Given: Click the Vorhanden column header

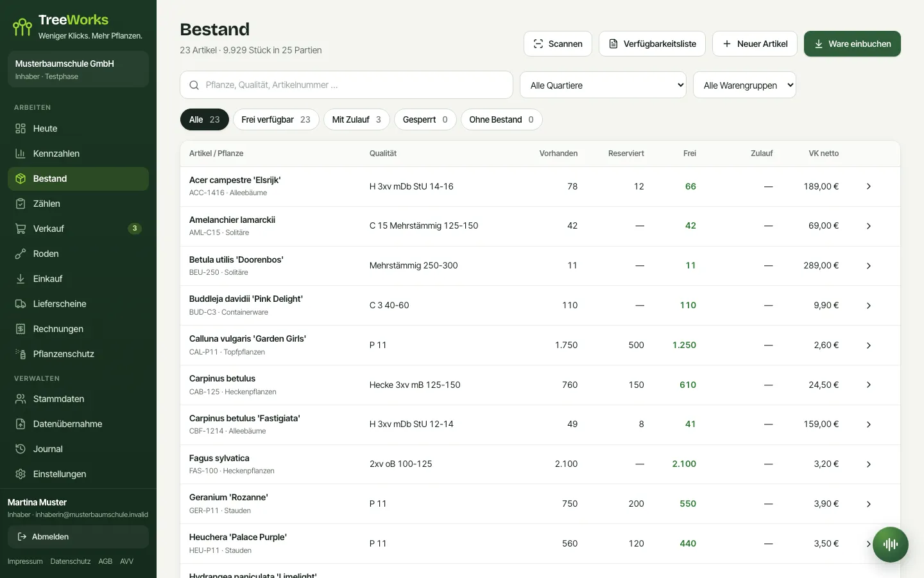Looking at the screenshot, I should [x=558, y=153].
